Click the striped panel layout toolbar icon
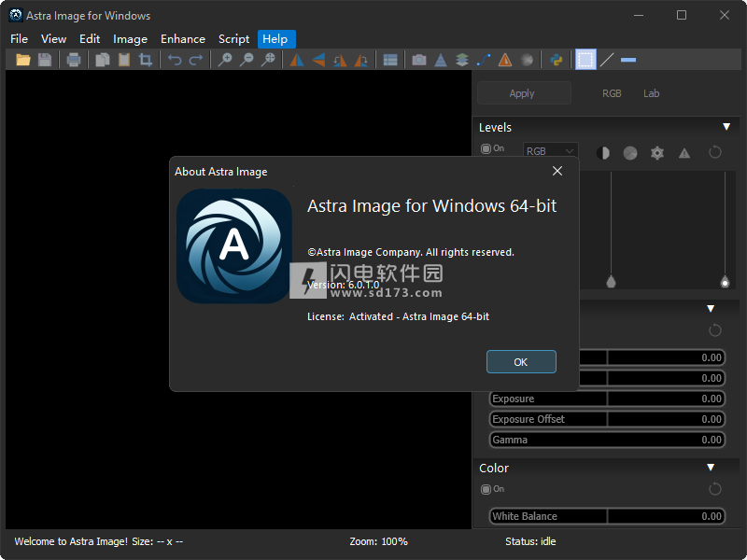The width and height of the screenshot is (747, 560). pos(390,60)
